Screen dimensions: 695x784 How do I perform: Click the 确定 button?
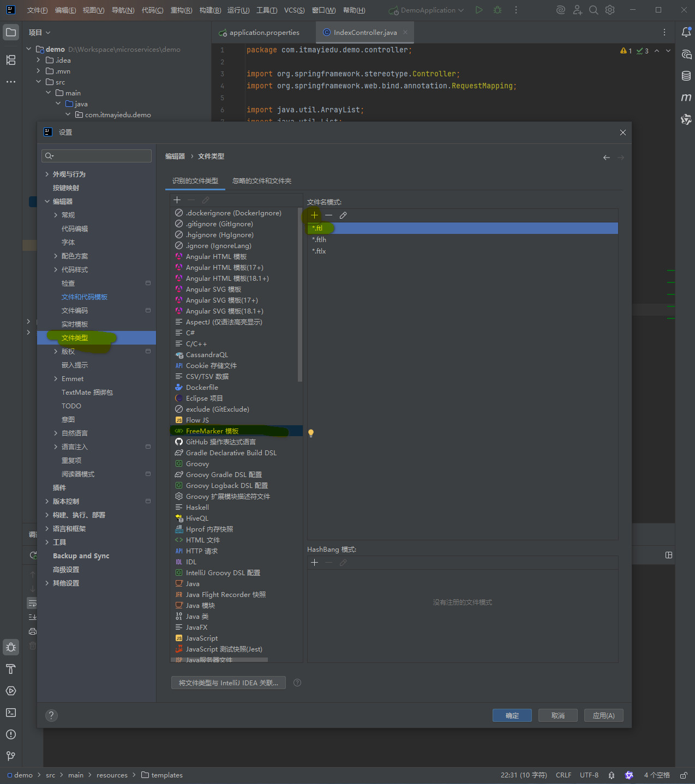(512, 715)
